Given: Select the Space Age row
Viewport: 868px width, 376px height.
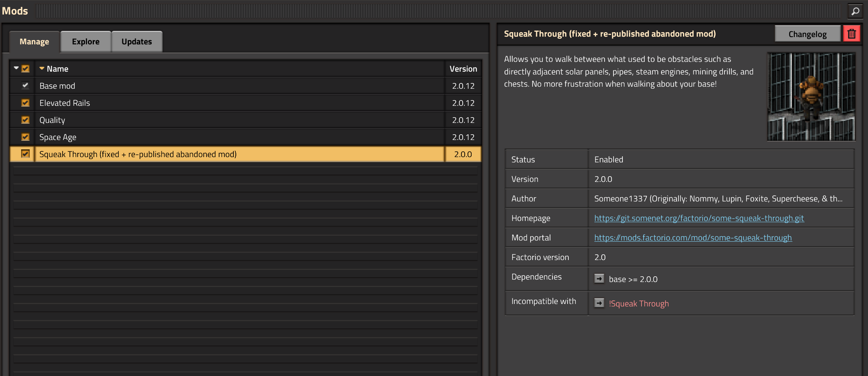Looking at the screenshot, I should click(x=246, y=137).
